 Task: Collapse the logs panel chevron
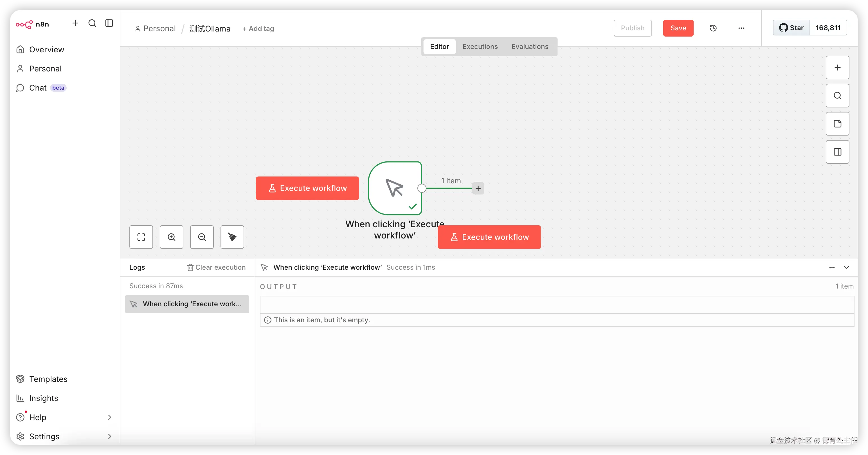coord(846,267)
